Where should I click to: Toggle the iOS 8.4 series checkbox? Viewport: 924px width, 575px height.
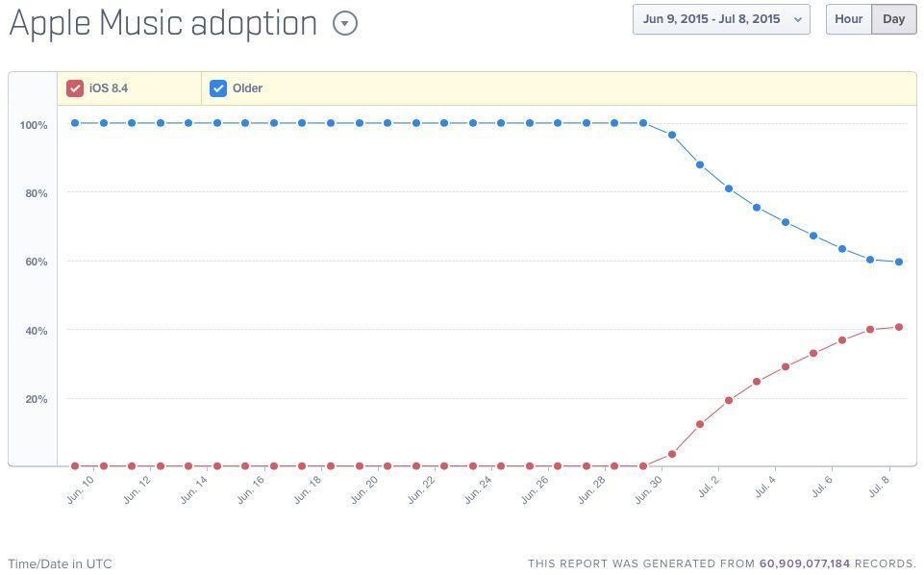click(75, 88)
